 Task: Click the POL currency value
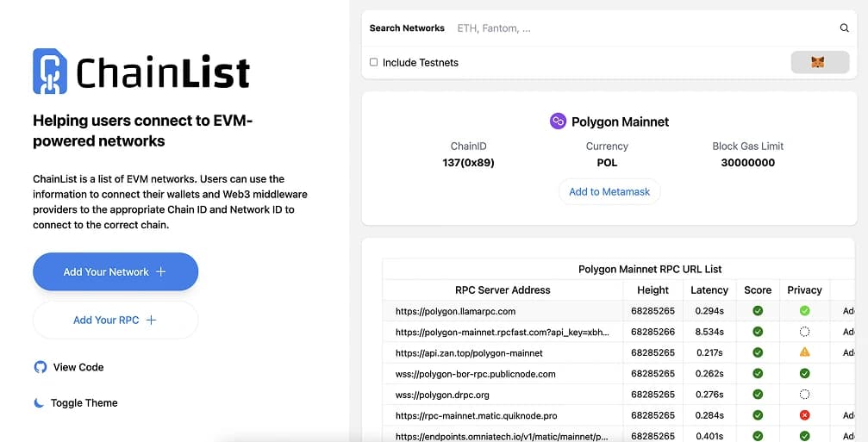[607, 163]
